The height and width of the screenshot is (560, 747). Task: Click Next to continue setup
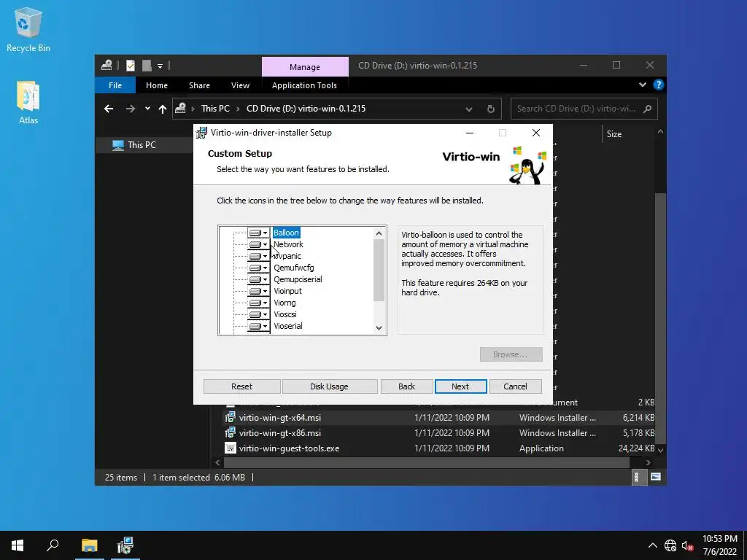(460, 386)
